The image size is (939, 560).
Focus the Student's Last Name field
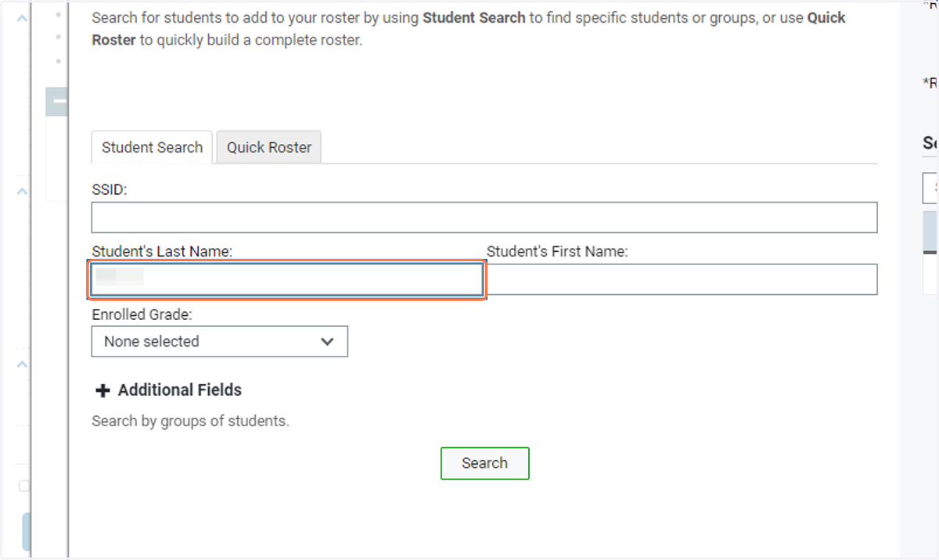click(287, 280)
